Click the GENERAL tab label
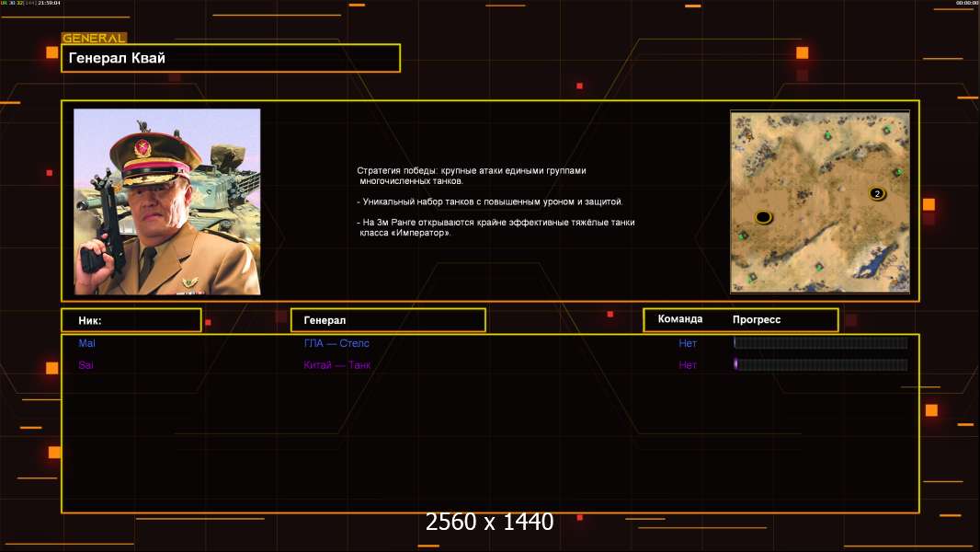 [x=94, y=39]
